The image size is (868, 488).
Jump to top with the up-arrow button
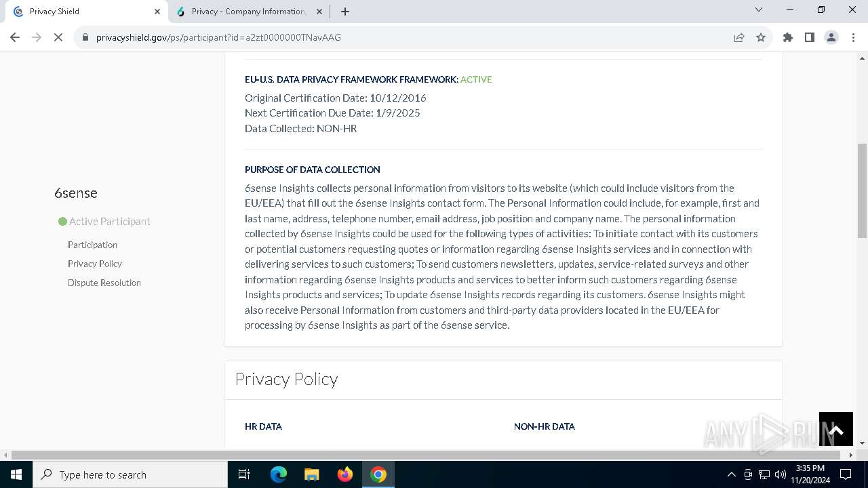(x=836, y=429)
